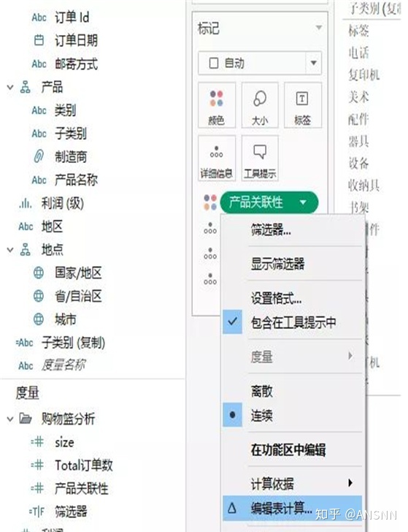The height and width of the screenshot is (532, 408).
Task: Click the Abc icon beside 订单 Id
Action: tap(39, 18)
